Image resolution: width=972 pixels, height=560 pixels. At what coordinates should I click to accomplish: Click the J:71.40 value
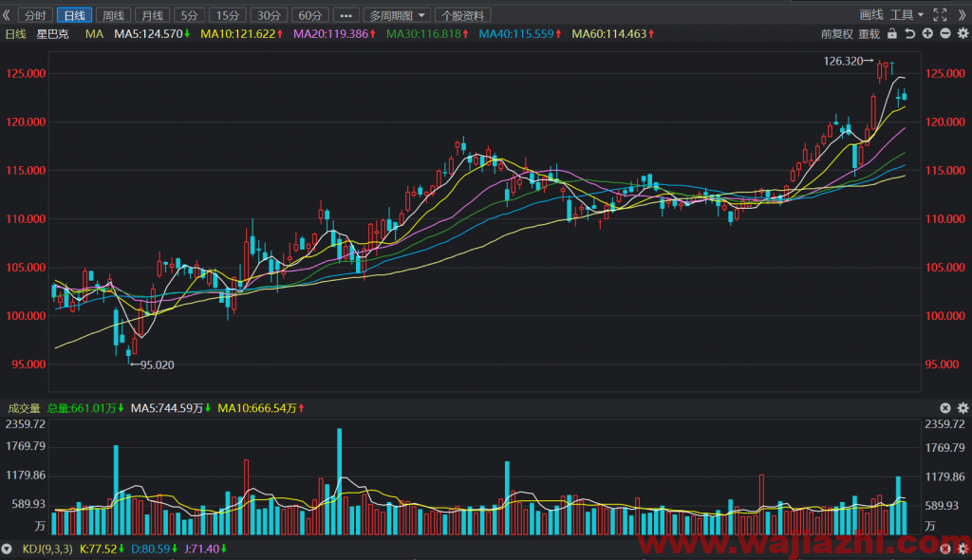205,549
